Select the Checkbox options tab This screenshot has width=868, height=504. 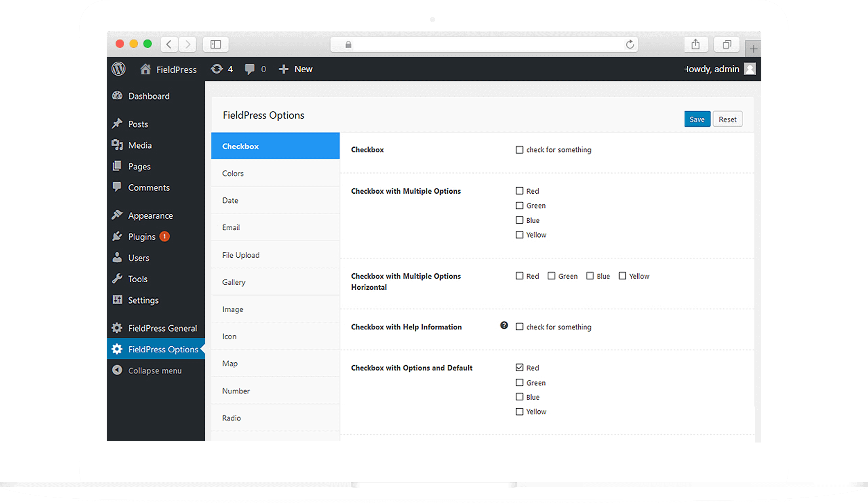275,146
